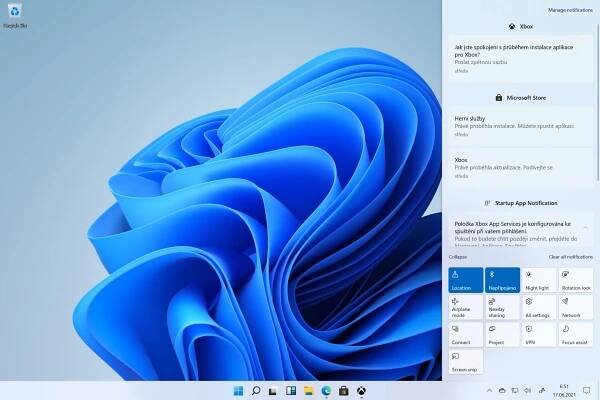The width and height of the screenshot is (600, 400).
Task: Collapse the quick actions grid
Action: click(461, 258)
